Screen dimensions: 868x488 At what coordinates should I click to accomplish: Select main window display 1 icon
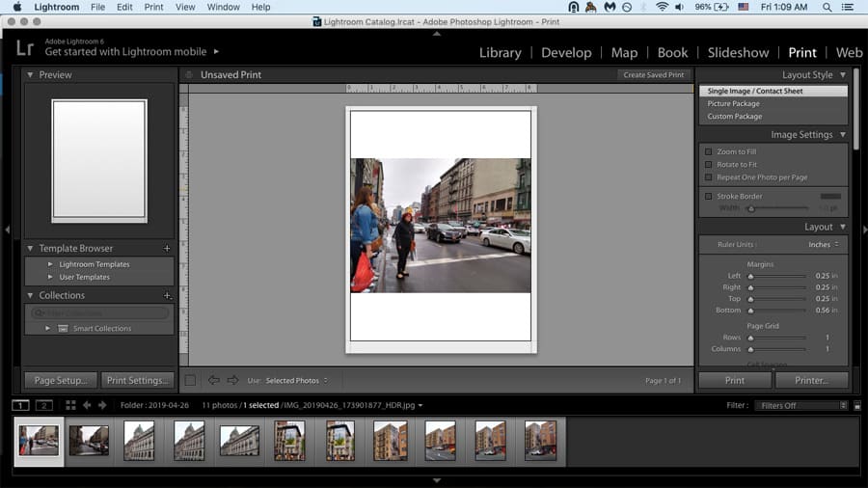point(20,406)
